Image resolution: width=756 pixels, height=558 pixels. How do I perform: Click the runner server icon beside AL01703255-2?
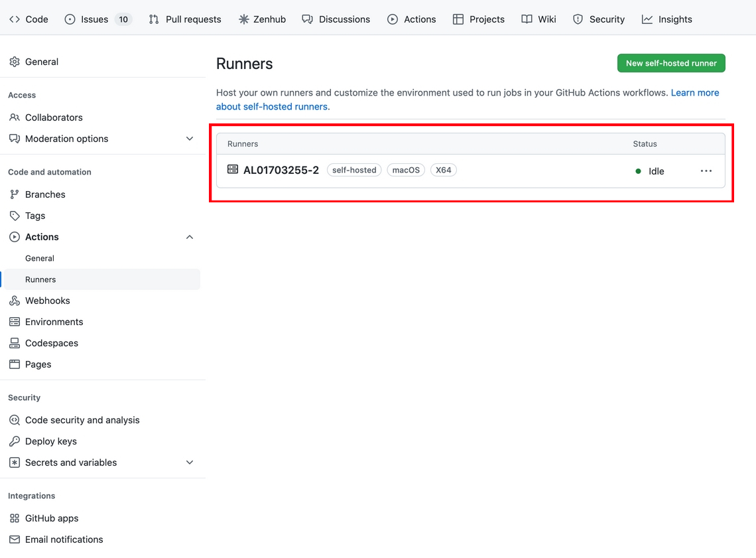[x=233, y=169]
